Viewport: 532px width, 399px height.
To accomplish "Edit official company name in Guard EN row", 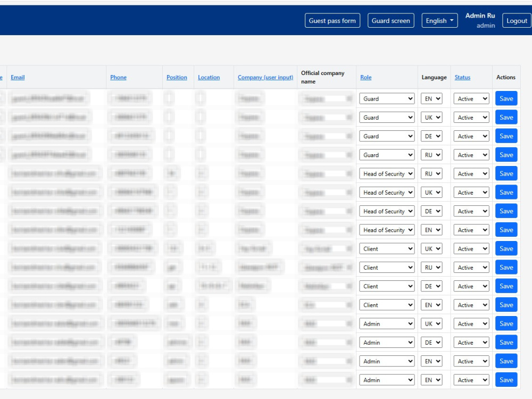I will click(x=327, y=99).
